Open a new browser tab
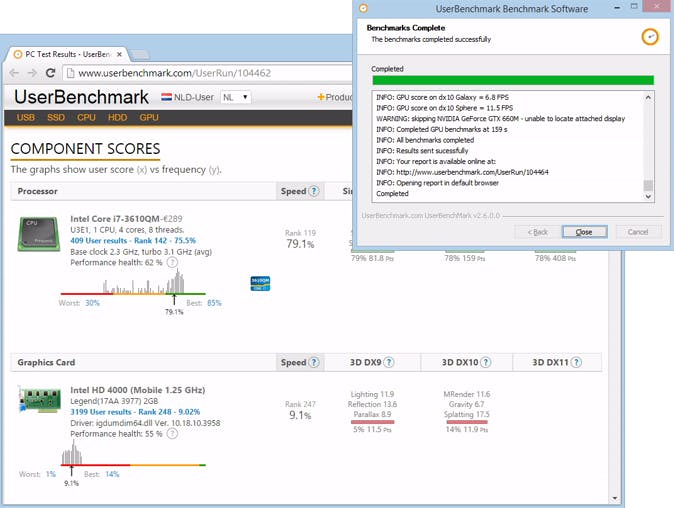The image size is (674, 508). 140,54
